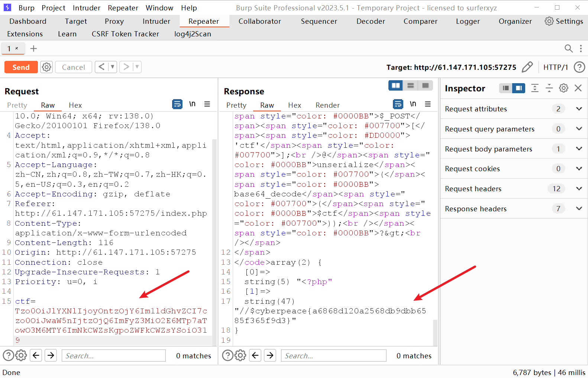The image size is (588, 378).
Task: Jump to previous match in Response search
Action: point(255,355)
